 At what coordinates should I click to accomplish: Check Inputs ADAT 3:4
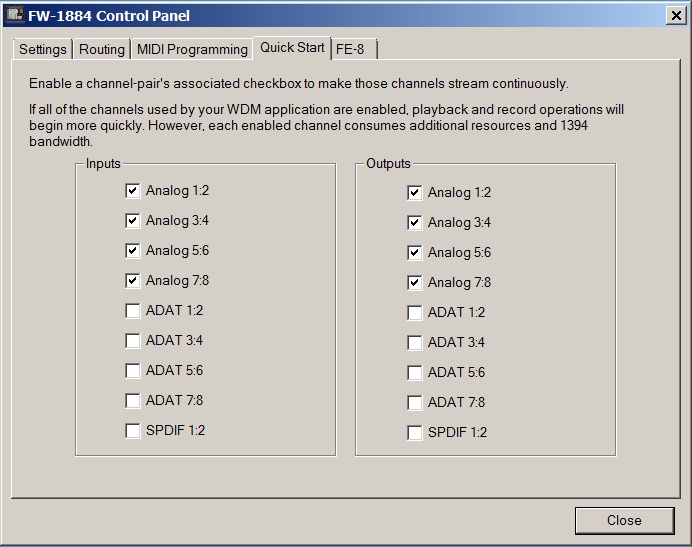[132, 341]
